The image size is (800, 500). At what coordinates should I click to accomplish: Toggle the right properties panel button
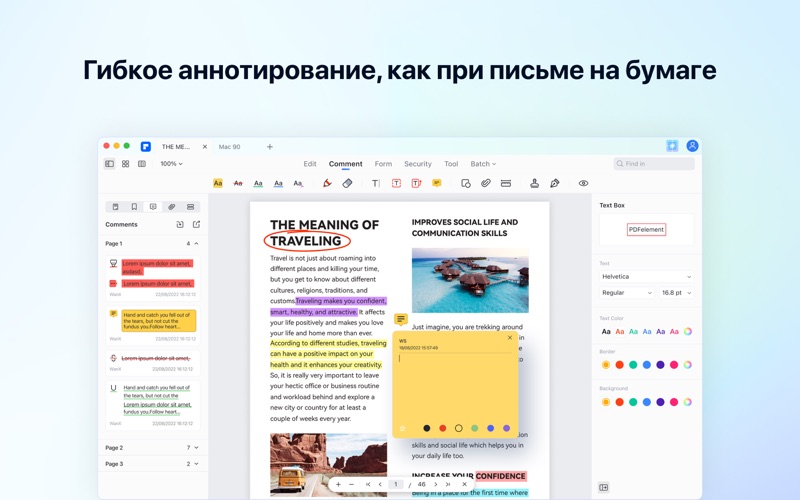tap(604, 487)
